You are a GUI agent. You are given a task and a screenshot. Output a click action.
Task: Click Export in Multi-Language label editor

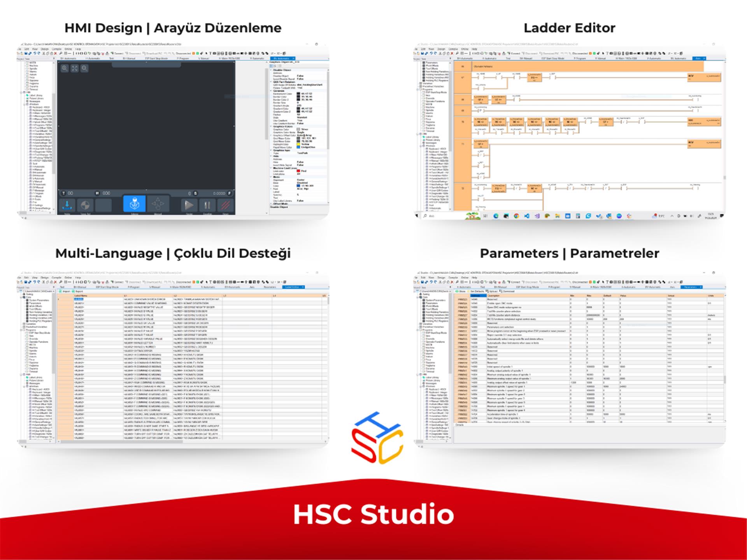point(77,291)
